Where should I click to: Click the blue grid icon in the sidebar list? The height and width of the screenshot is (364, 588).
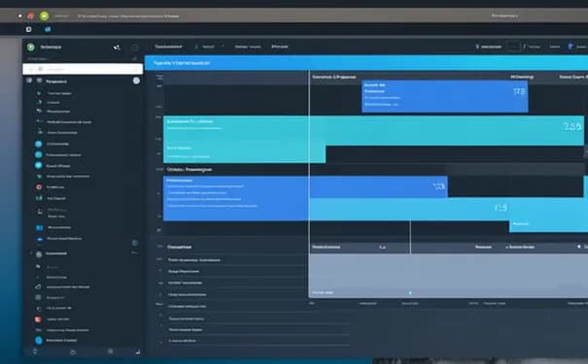(39, 227)
